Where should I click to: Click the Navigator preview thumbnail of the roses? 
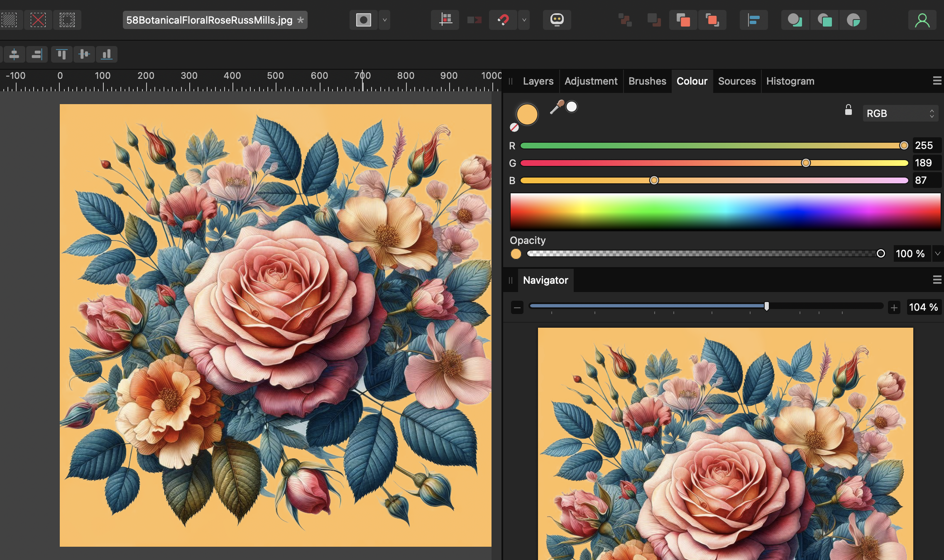coord(725,444)
